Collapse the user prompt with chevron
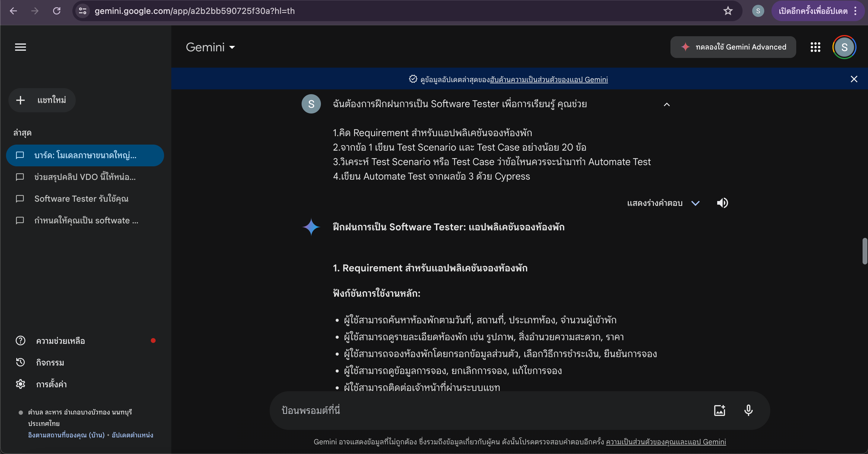Viewport: 868px width, 454px height. [x=667, y=104]
